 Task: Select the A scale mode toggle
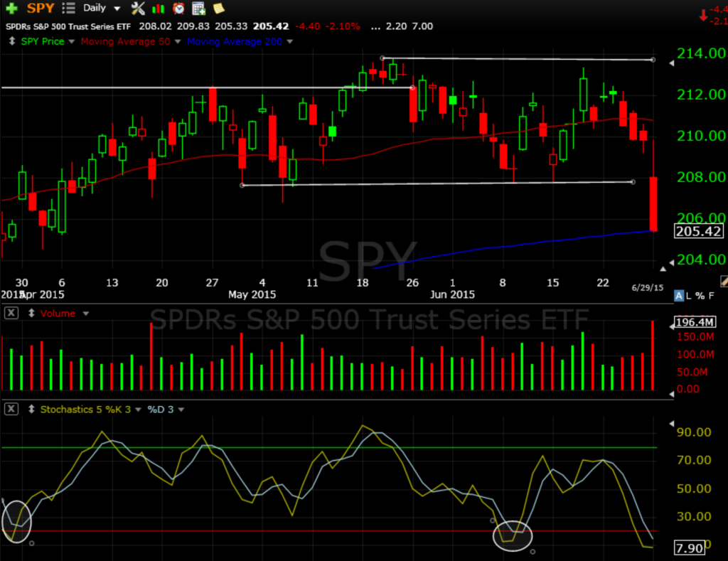(679, 295)
